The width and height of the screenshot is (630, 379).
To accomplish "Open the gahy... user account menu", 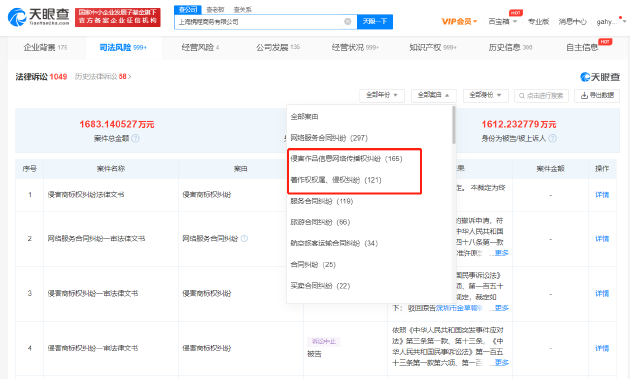I will (x=611, y=22).
